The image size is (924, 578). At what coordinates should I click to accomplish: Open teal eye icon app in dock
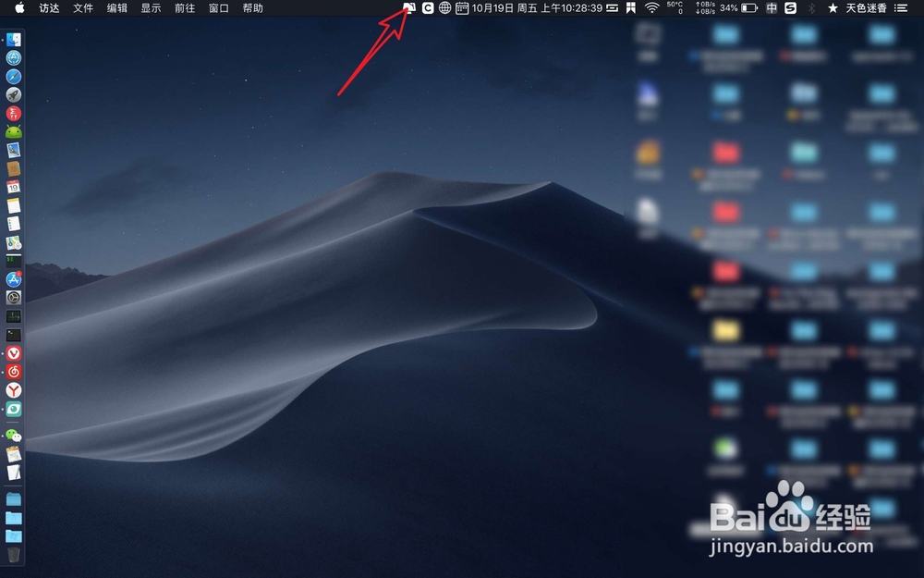14,409
